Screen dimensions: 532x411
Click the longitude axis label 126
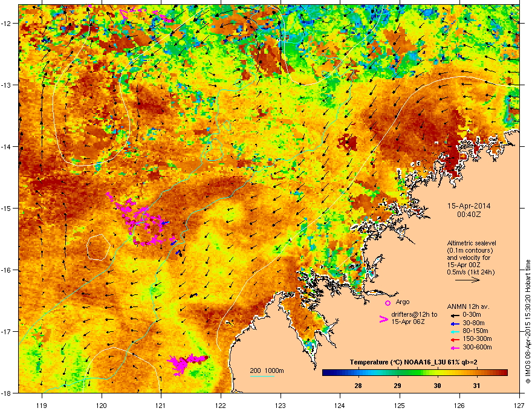click(x=459, y=405)
